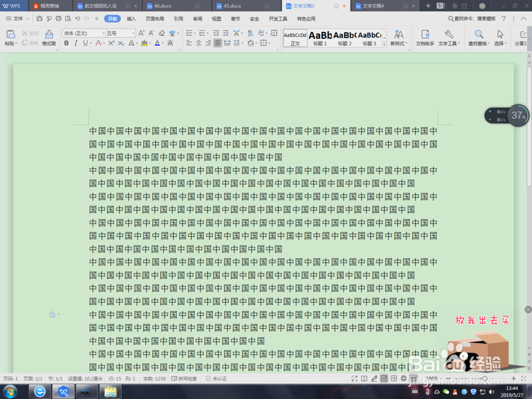The image size is (532, 399).
Task: Select the Format Painter (格式刷) tool
Action: click(x=49, y=37)
